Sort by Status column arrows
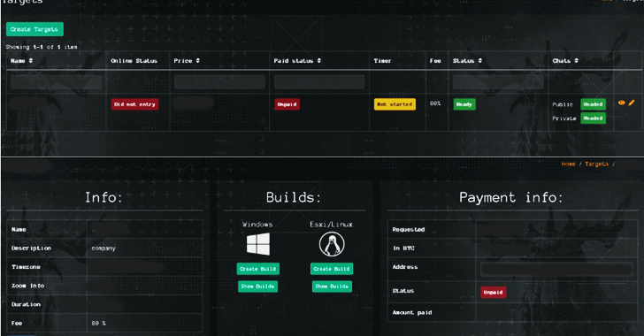 (480, 61)
